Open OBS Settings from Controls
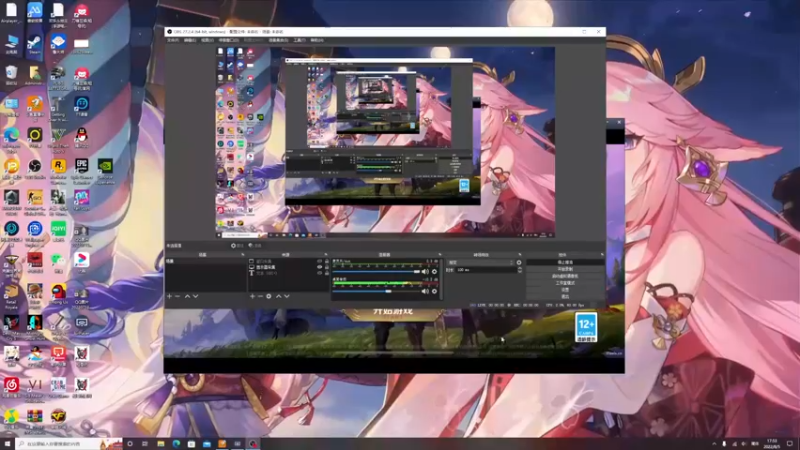The height and width of the screenshot is (450, 800). [x=565, y=290]
